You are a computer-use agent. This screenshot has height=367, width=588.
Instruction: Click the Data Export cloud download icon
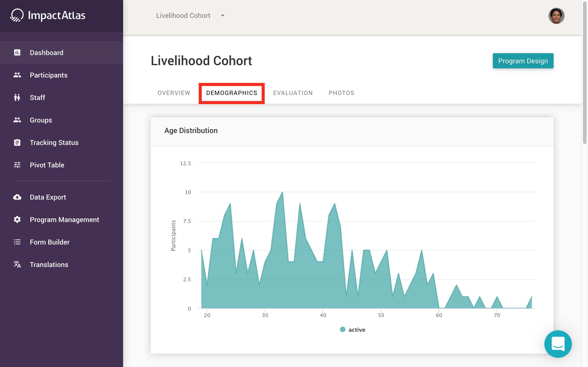[x=17, y=197]
